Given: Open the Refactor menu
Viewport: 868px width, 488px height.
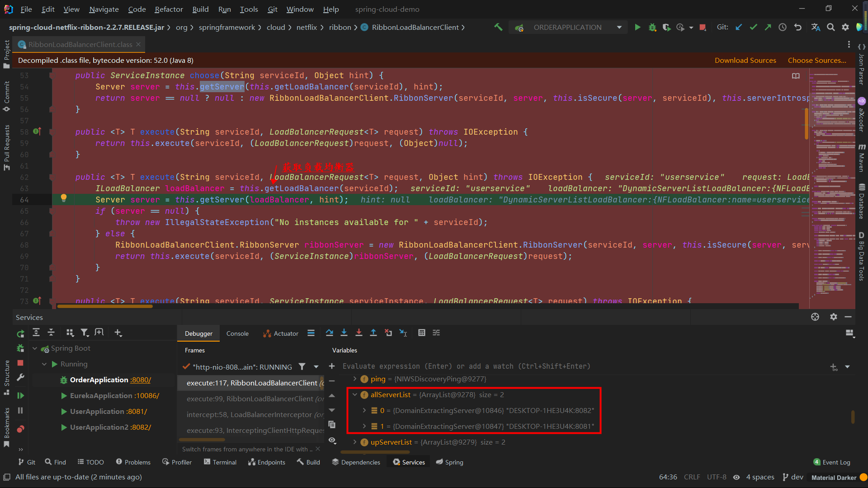Looking at the screenshot, I should tap(169, 9).
